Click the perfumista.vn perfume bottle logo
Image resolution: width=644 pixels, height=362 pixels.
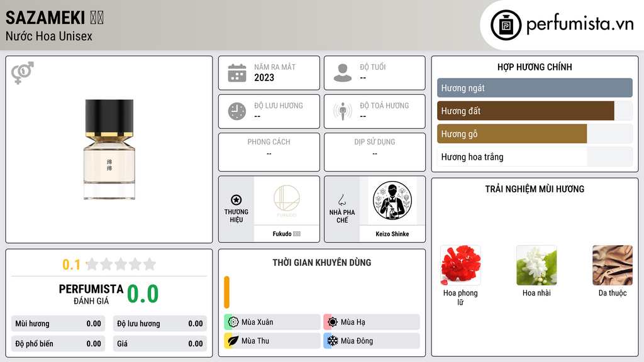pyautogui.click(x=506, y=25)
